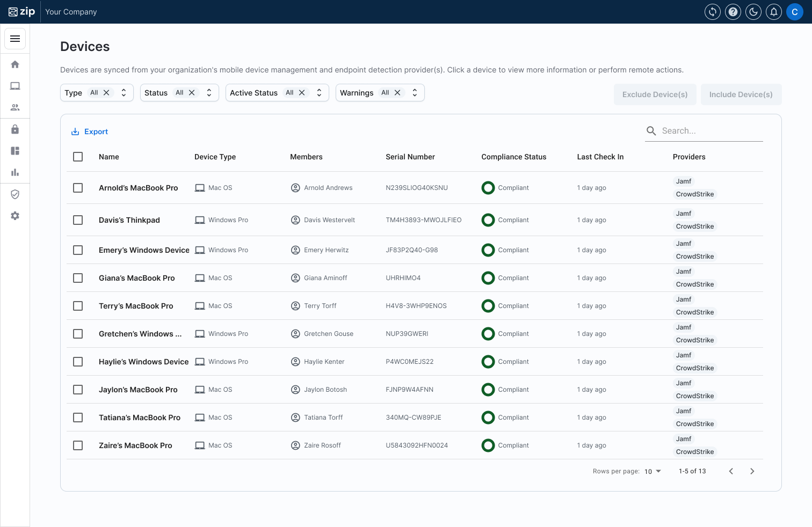The height and width of the screenshot is (527, 812).
Task: Go to the next page of devices
Action: (752, 471)
